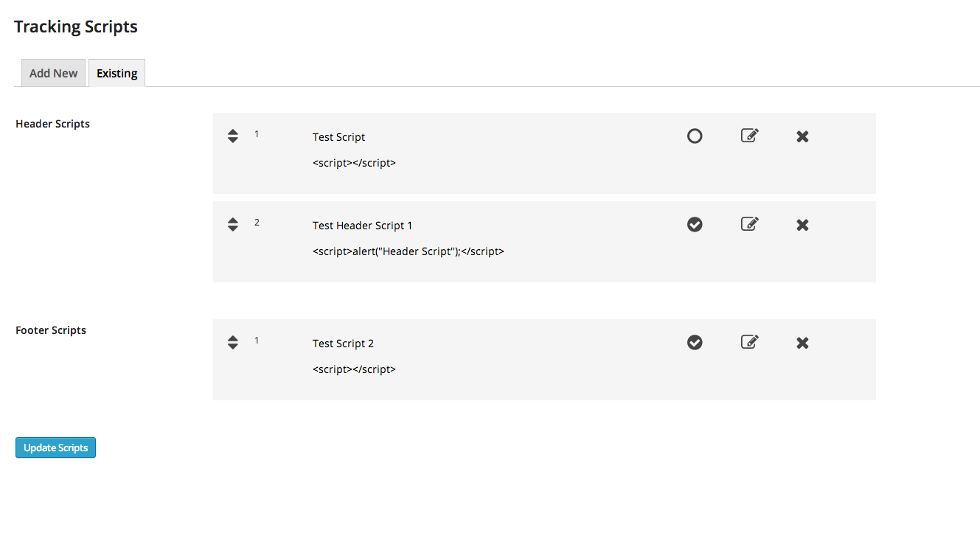The width and height of the screenshot is (980, 533).
Task: Select the Test Script 2 name
Action: (x=343, y=344)
